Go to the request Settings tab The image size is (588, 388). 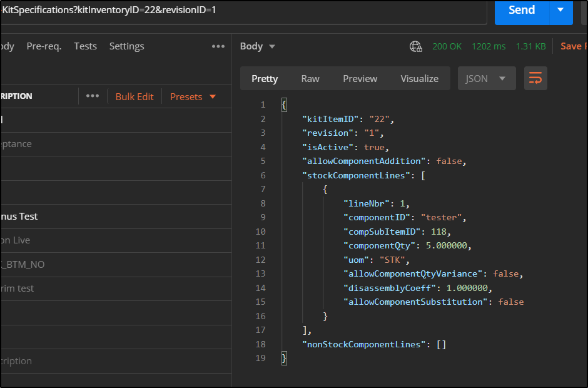pos(126,46)
